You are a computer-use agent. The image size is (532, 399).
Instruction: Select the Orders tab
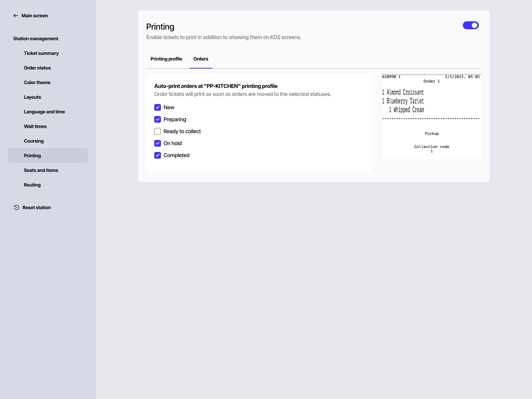[201, 59]
